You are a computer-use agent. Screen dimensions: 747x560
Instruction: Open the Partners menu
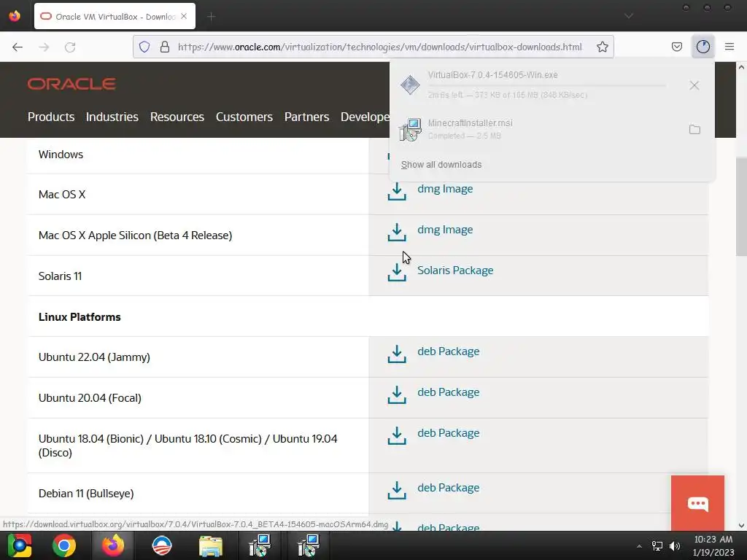306,117
